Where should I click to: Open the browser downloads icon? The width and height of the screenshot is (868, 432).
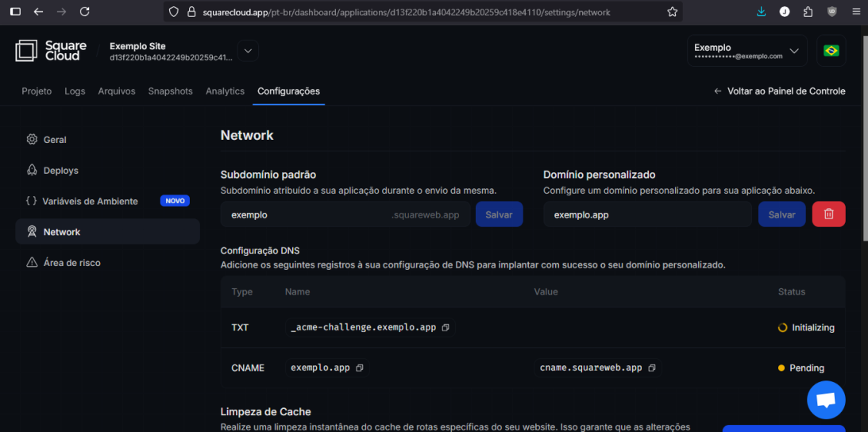pos(761,12)
